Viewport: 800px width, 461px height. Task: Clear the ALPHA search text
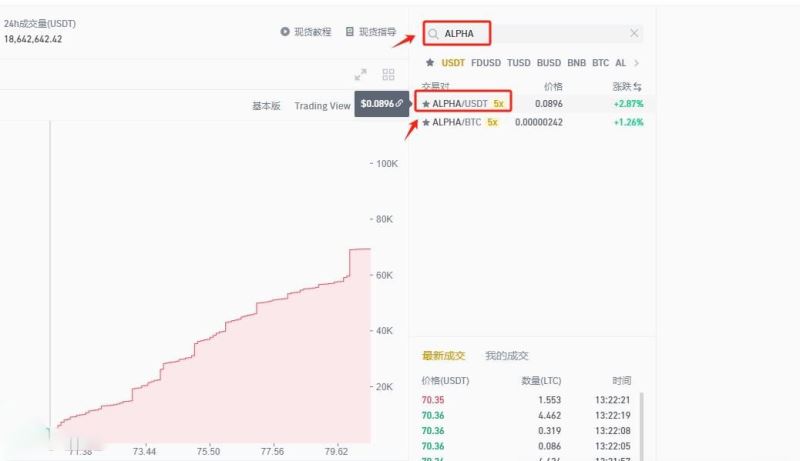[x=634, y=34]
